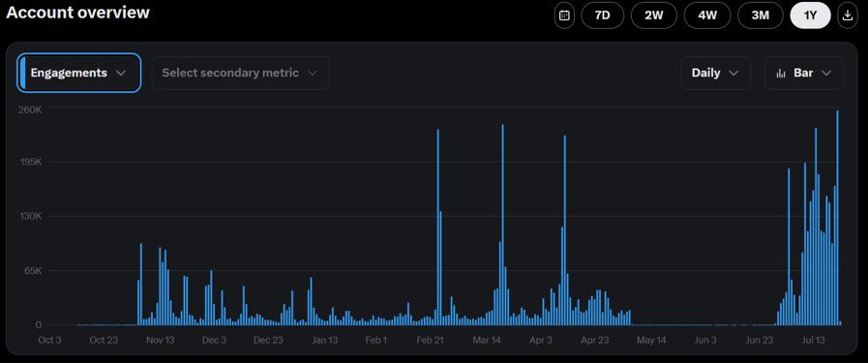This screenshot has height=363, width=868.
Task: Click the Feb 1 x-axis label
Action: [x=375, y=340]
